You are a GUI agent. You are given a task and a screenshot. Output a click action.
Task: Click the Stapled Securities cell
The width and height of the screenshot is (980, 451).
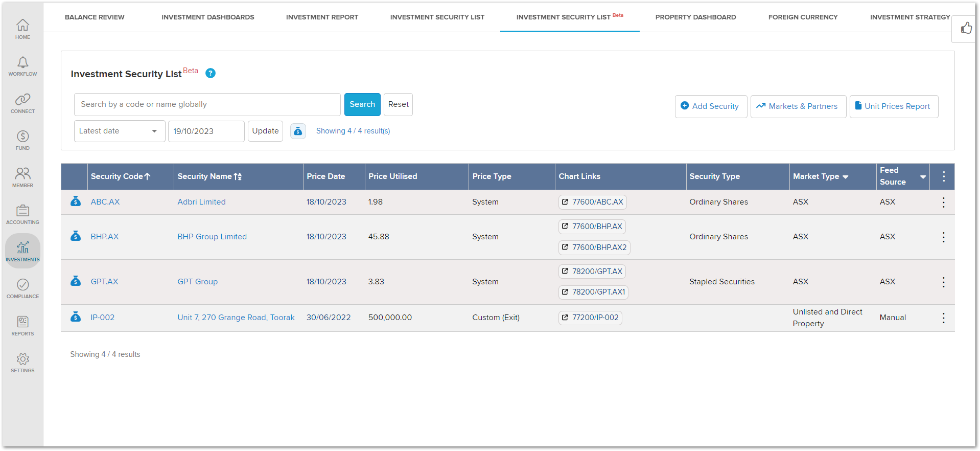[722, 282]
